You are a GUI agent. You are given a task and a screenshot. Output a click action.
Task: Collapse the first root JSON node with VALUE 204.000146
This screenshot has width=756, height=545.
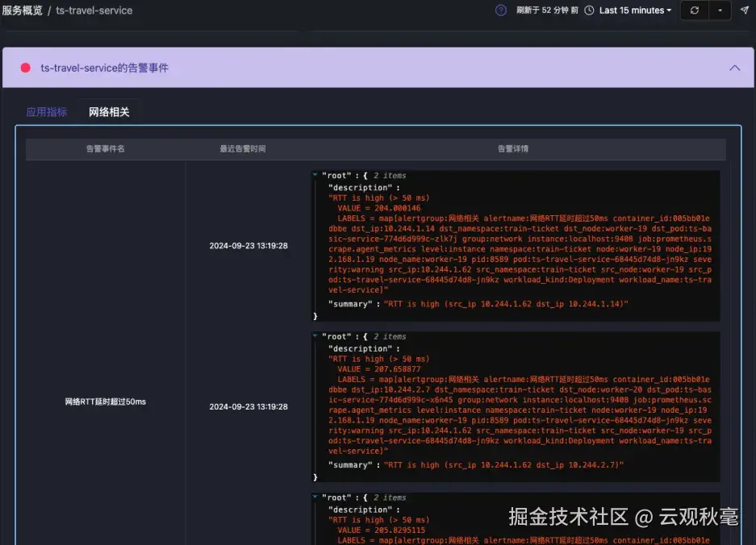point(315,175)
